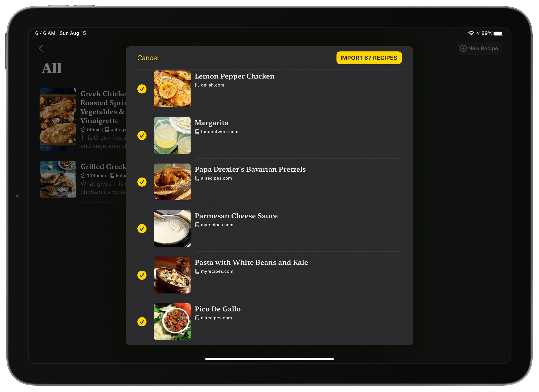Click the delish.com icon on Lemon Pepper Chicken

click(197, 85)
